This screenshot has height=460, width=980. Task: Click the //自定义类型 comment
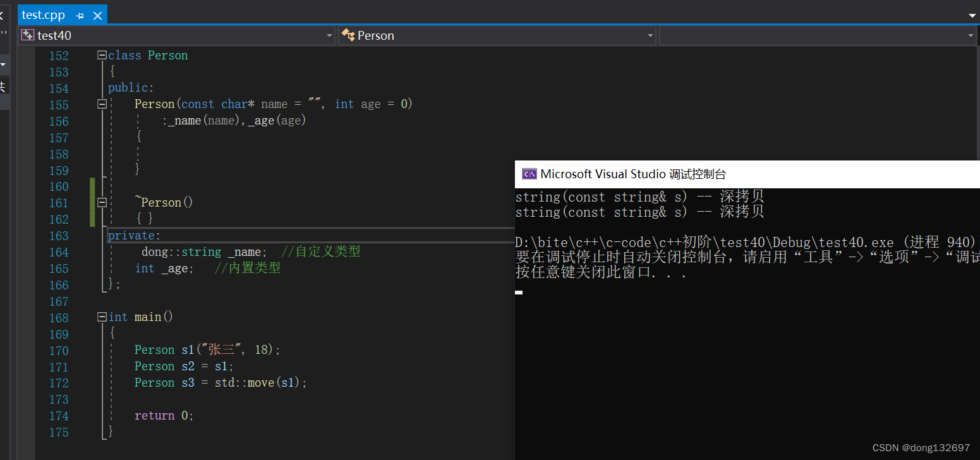(320, 251)
